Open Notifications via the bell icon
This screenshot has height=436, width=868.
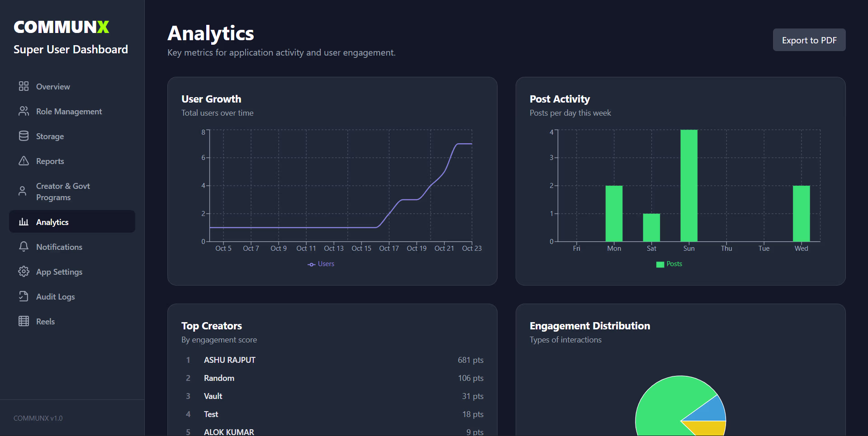pos(24,247)
